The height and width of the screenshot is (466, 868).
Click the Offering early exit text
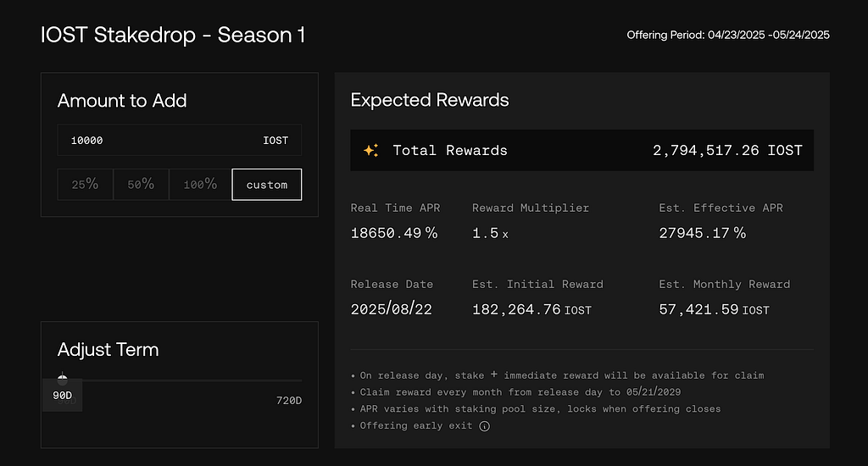[x=416, y=425]
